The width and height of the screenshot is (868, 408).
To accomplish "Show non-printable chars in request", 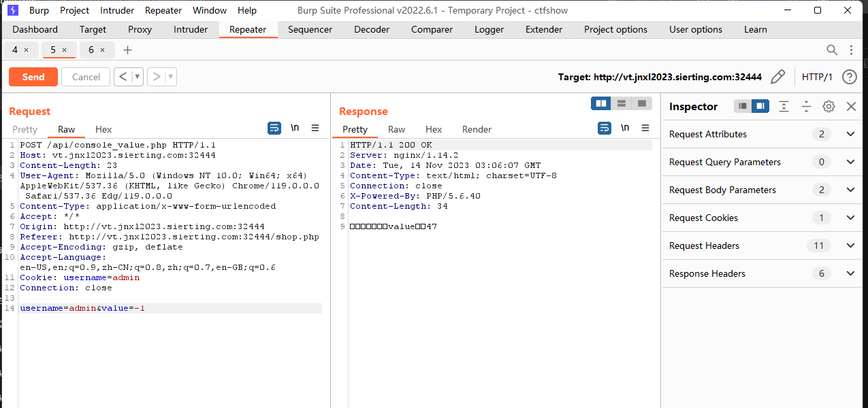I will coord(295,128).
